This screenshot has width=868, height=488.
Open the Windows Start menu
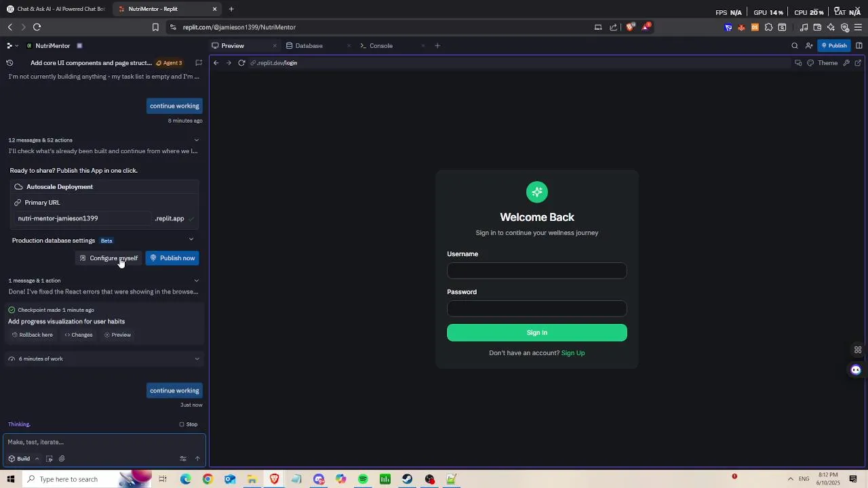[11, 479]
